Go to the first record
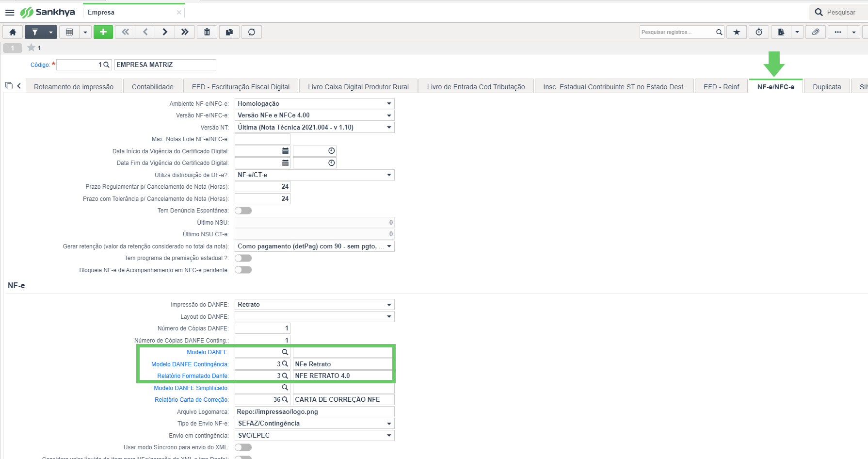Viewport: 868px width, 459px height. pyautogui.click(x=126, y=32)
